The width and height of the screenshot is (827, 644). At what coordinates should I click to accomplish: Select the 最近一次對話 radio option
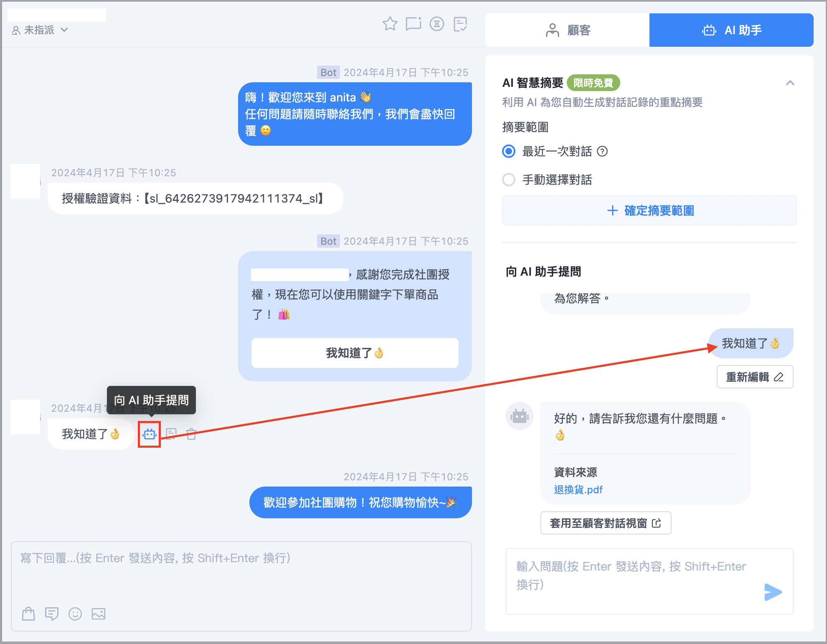click(x=509, y=151)
